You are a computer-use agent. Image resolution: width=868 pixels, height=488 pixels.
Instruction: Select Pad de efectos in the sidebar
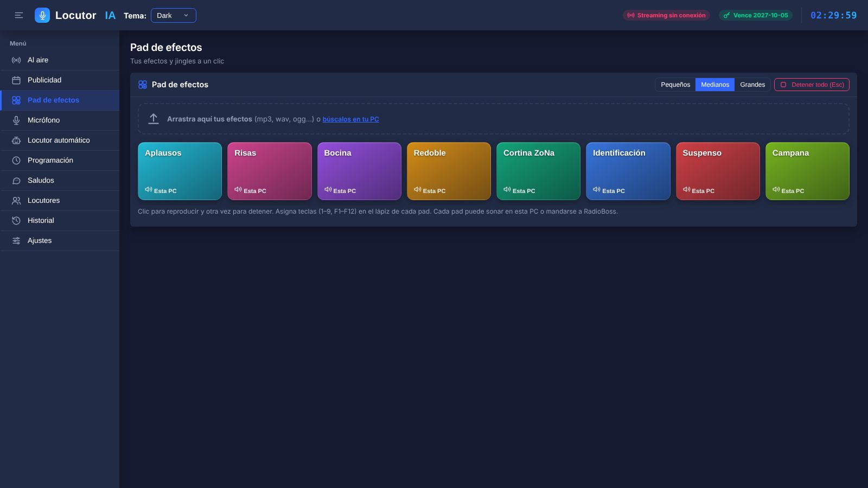coord(60,100)
